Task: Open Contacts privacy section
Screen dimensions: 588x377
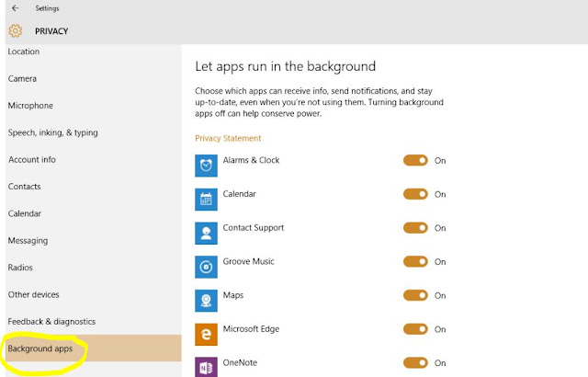Action: pyautogui.click(x=93, y=187)
